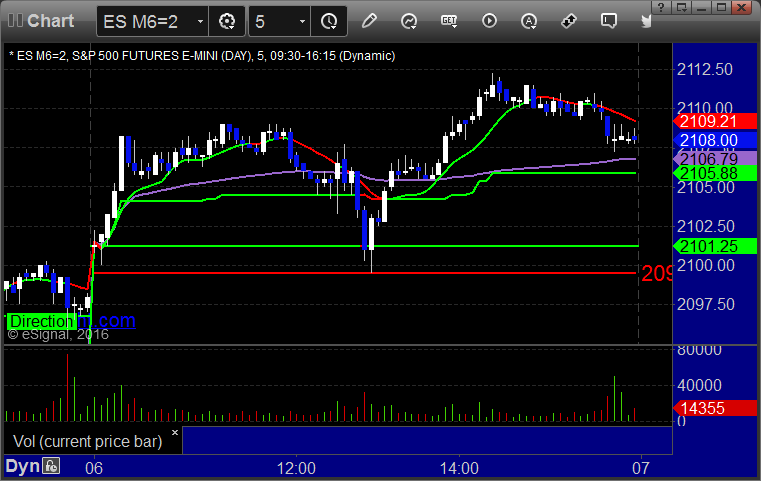Viewport: 761px width, 481px height.
Task: Click the window menu dropdown icon beside help
Action: tap(681, 7)
